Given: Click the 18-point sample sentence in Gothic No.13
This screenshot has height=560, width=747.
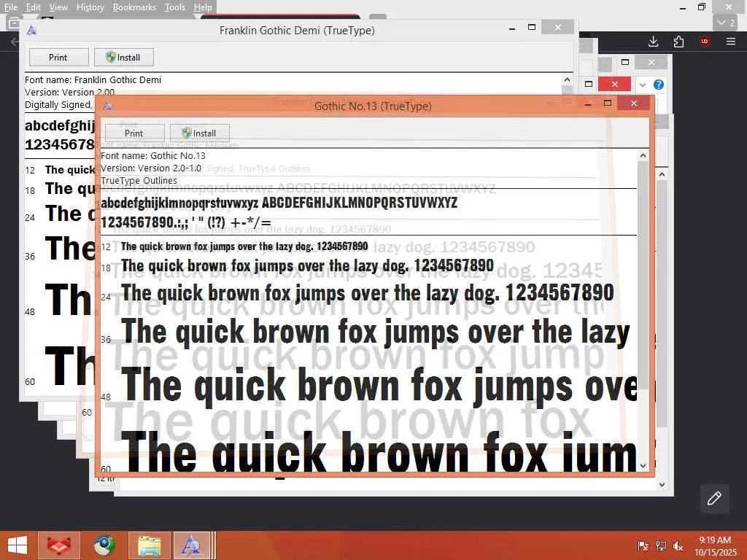Looking at the screenshot, I should (307, 265).
